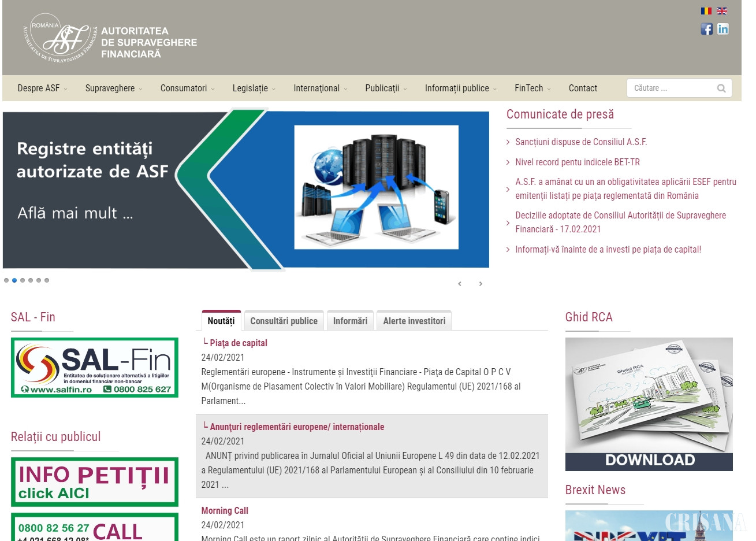
Task: Switch to the Alerte investitori tab
Action: click(414, 321)
